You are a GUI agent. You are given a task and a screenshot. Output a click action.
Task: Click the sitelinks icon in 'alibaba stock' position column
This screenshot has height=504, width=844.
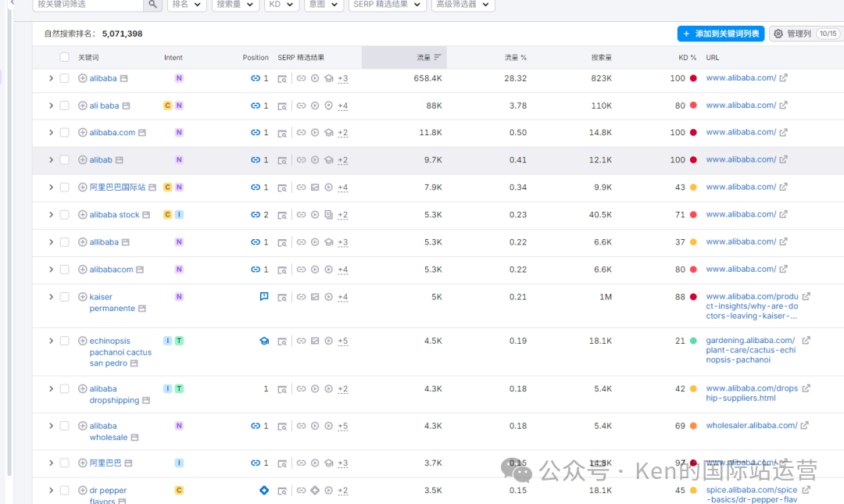pos(255,214)
